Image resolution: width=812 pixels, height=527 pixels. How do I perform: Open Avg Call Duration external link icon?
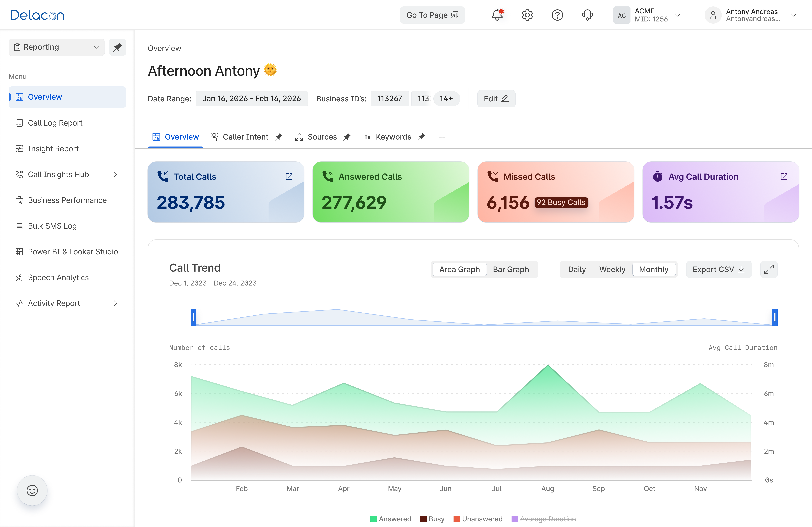784,177
